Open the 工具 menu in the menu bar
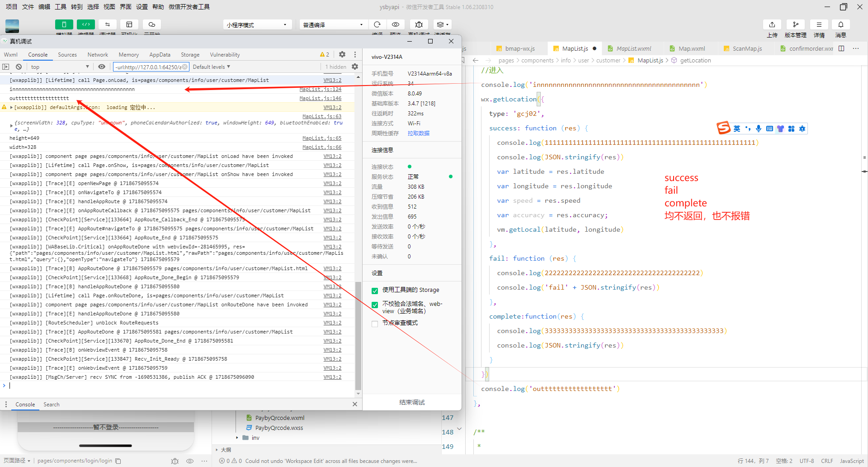 coord(61,7)
